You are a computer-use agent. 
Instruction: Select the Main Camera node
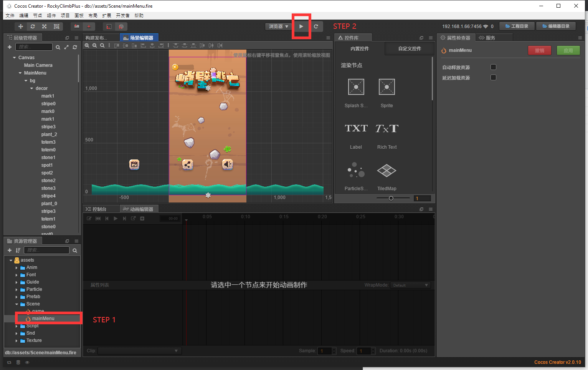pyautogui.click(x=38, y=65)
